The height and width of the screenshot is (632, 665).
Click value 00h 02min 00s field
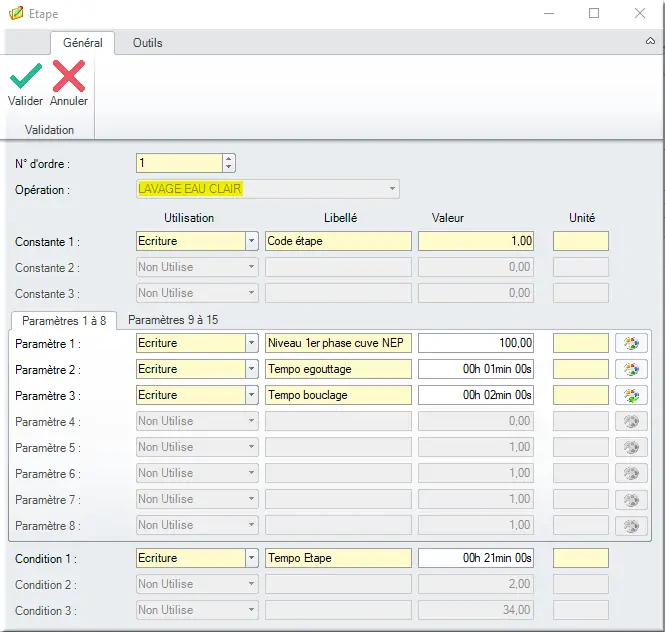(476, 395)
